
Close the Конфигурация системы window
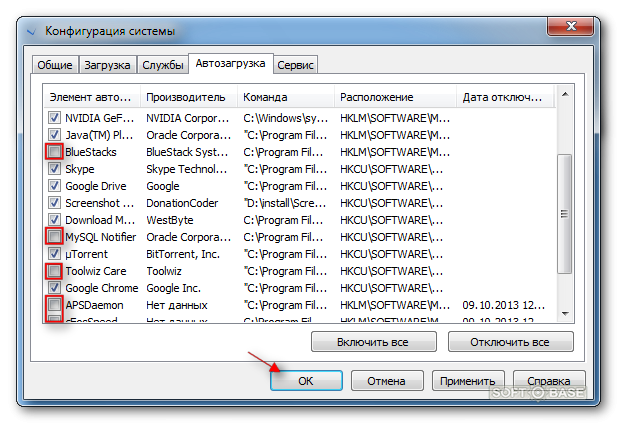pyautogui.click(x=570, y=26)
